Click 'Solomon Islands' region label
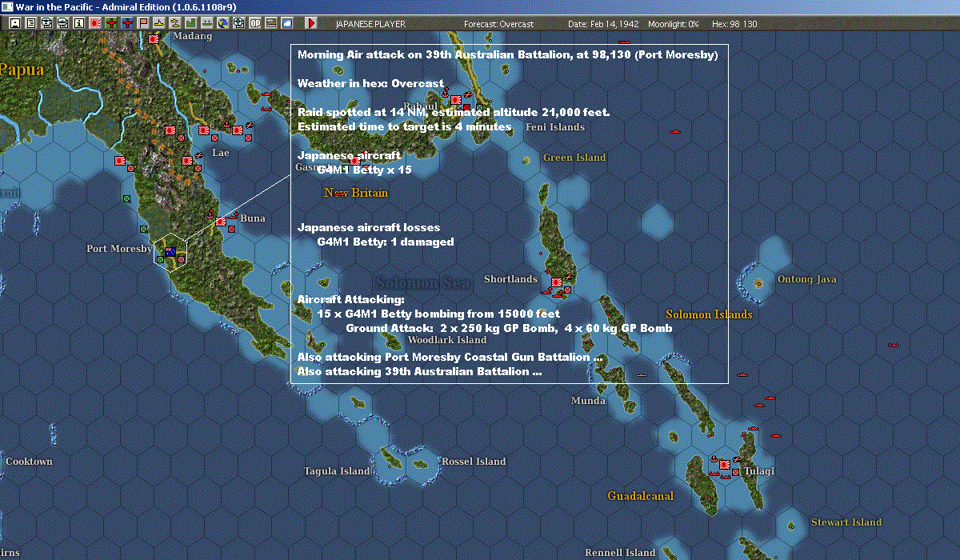The height and width of the screenshot is (560, 960). (x=709, y=314)
